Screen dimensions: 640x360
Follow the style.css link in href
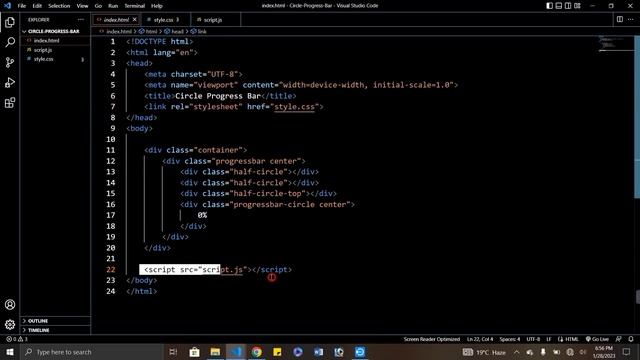coord(294,107)
